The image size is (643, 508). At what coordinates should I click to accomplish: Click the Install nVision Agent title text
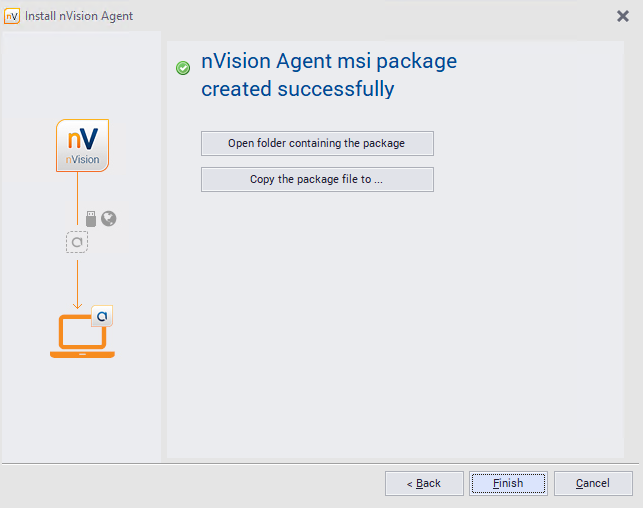coord(79,16)
